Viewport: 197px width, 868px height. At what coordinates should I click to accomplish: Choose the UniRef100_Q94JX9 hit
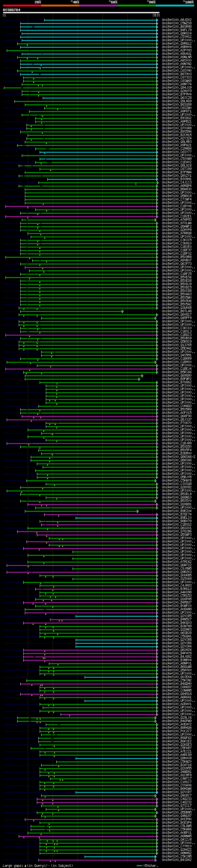(x=177, y=88)
